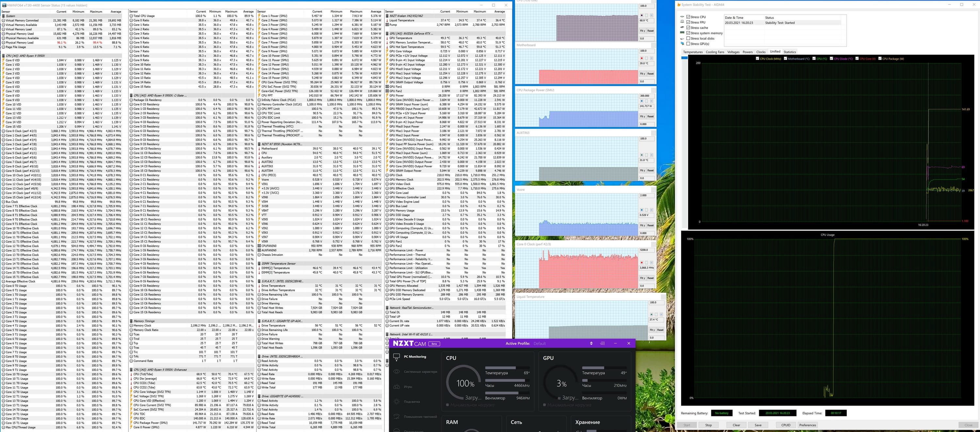980x432 pixels.
Task: Open PC Monitoring in NZXT CAM sidebar
Action: coord(415,357)
